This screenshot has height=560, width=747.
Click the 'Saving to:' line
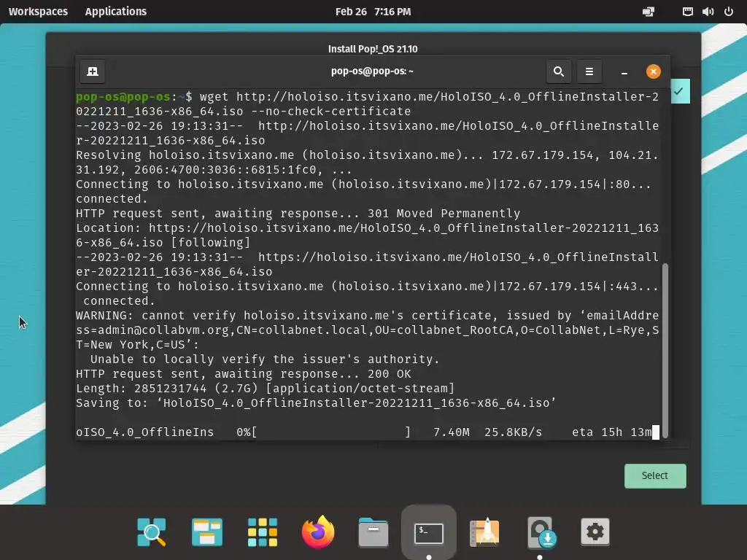(x=316, y=402)
